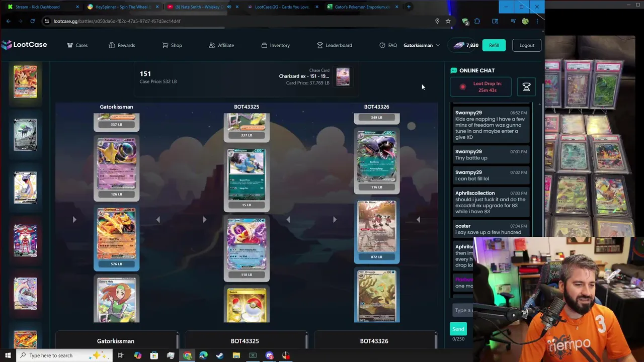The image size is (644, 362).
Task: Open Microsoft Store from the taskbar
Action: point(154,355)
